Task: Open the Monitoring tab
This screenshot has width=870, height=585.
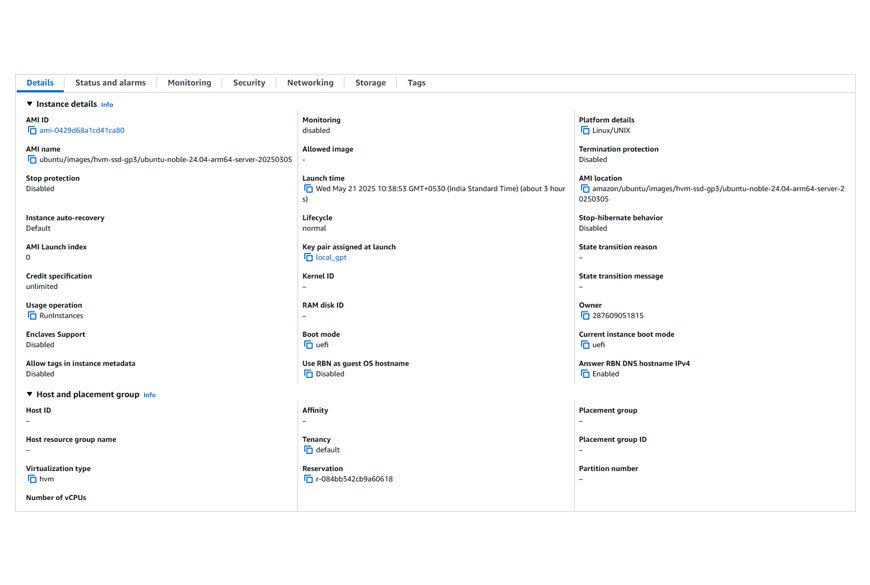Action: (x=189, y=83)
